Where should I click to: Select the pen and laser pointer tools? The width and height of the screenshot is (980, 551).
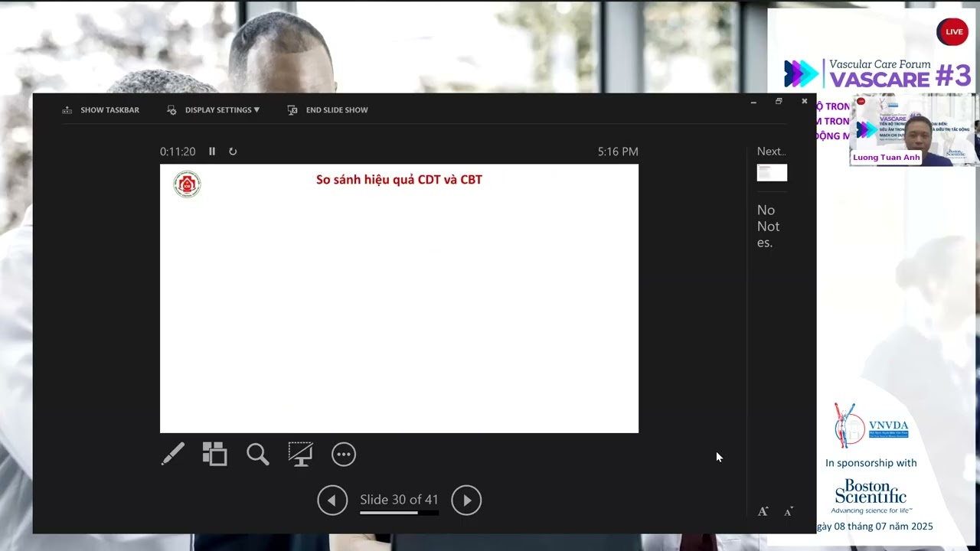pos(173,454)
